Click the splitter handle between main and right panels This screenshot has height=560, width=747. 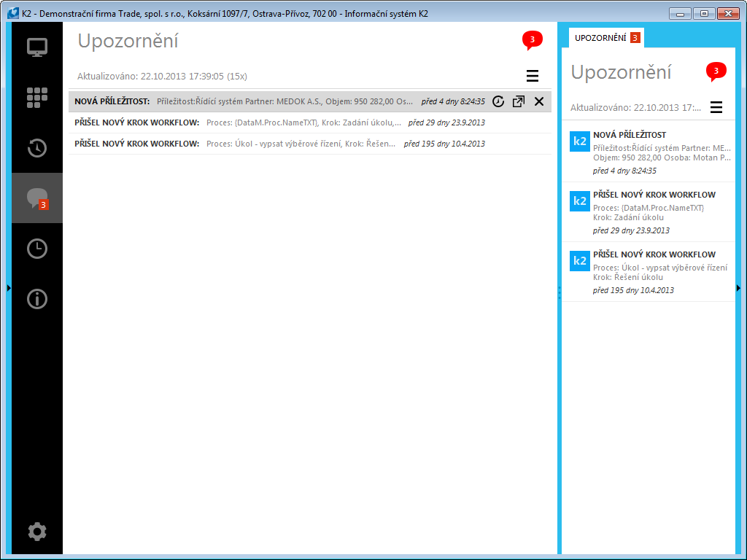click(x=560, y=292)
